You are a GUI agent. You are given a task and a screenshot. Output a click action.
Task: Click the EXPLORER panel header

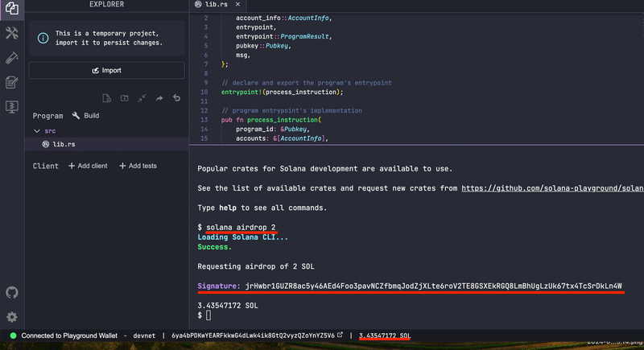[107, 5]
